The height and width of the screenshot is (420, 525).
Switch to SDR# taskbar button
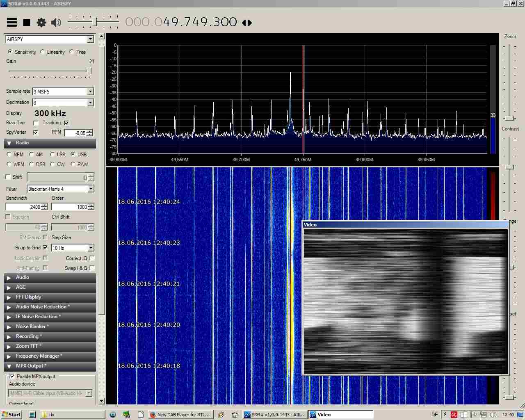tap(275, 415)
